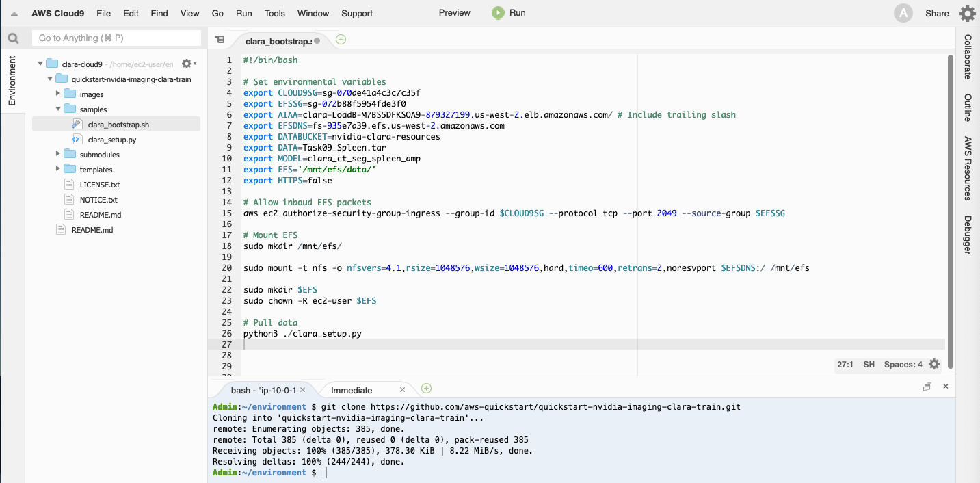The image size is (980, 483).
Task: Maximize the terminal pane icon
Action: click(927, 387)
